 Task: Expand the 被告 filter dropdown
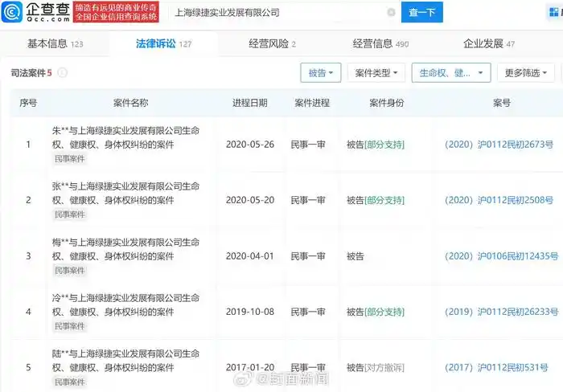click(321, 73)
